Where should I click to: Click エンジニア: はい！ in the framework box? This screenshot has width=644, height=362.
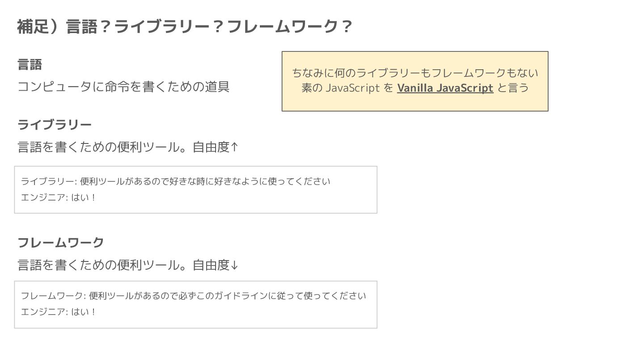point(59,312)
